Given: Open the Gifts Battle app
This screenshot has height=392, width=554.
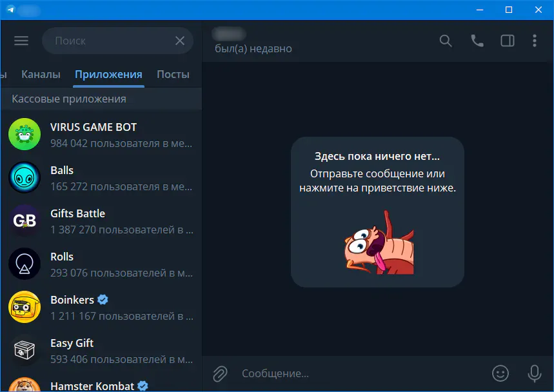Looking at the screenshot, I should (x=101, y=221).
